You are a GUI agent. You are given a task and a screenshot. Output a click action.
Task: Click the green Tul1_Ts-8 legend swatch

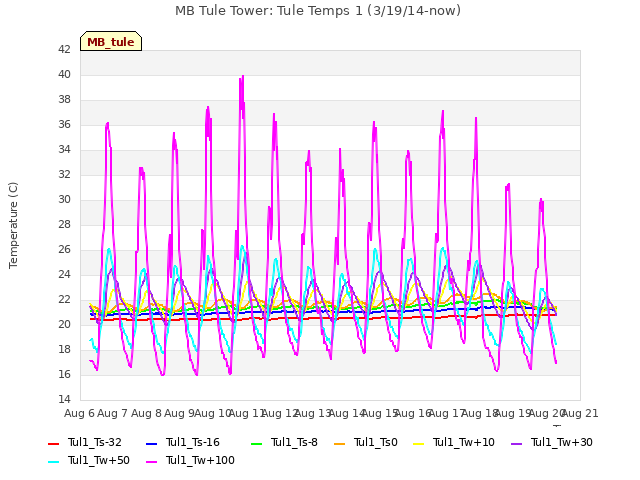(x=256, y=443)
